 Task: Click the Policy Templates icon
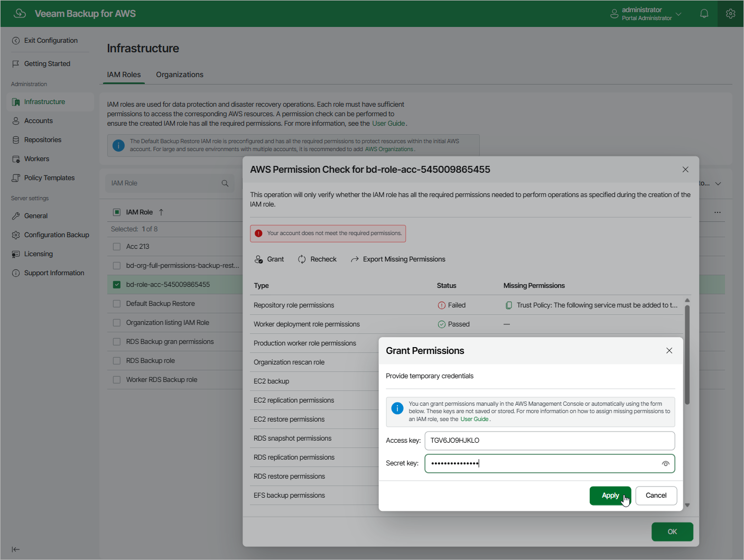[x=16, y=178]
